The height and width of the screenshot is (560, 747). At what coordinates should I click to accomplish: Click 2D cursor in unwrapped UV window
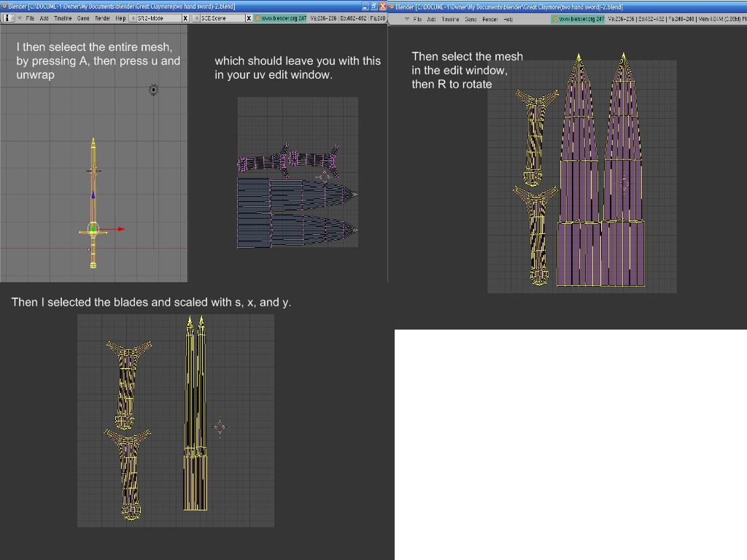324,177
